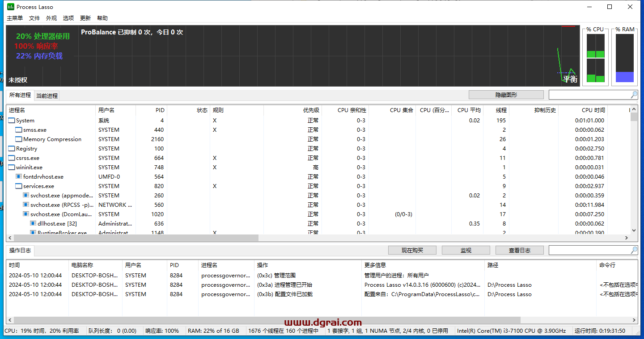The height and width of the screenshot is (339, 644).
Task: Select the wininit.exe process row
Action: 318,167
